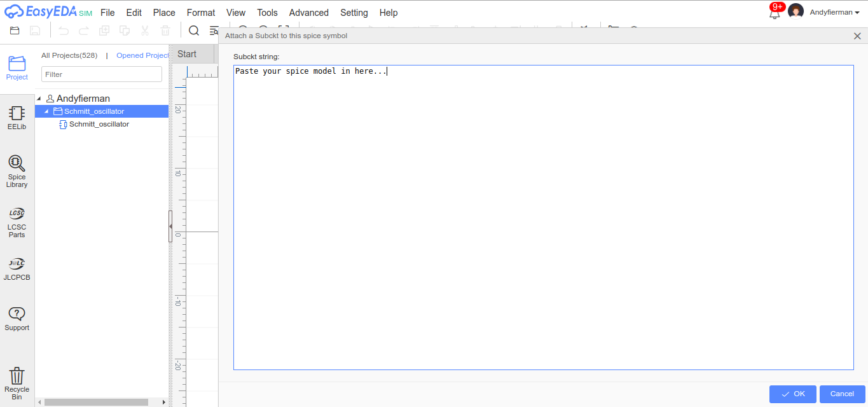The height and width of the screenshot is (407, 868).
Task: Click the search magnifier toolbar icon
Action: [x=194, y=31]
